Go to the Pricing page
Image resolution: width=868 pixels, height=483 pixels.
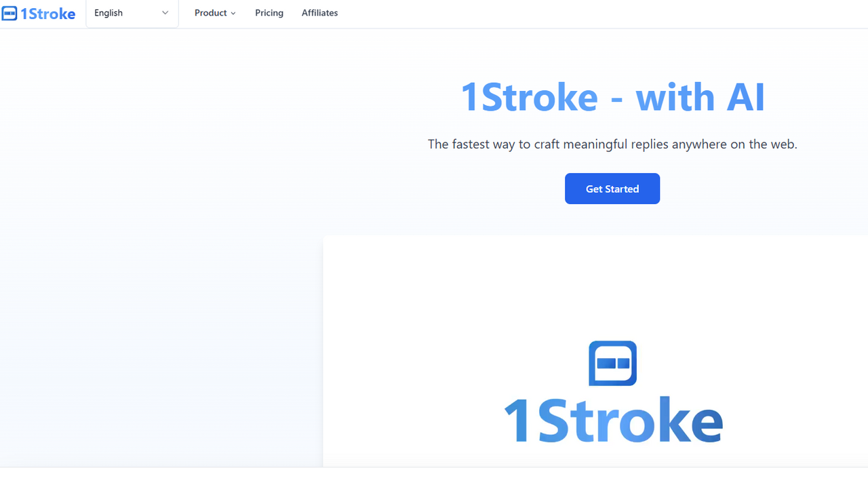pyautogui.click(x=269, y=13)
